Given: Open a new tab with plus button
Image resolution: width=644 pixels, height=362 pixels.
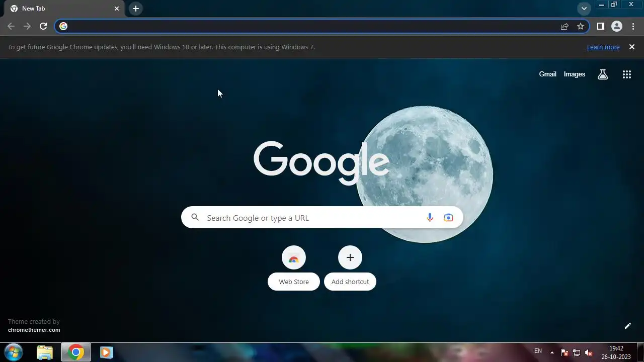Looking at the screenshot, I should (136, 9).
